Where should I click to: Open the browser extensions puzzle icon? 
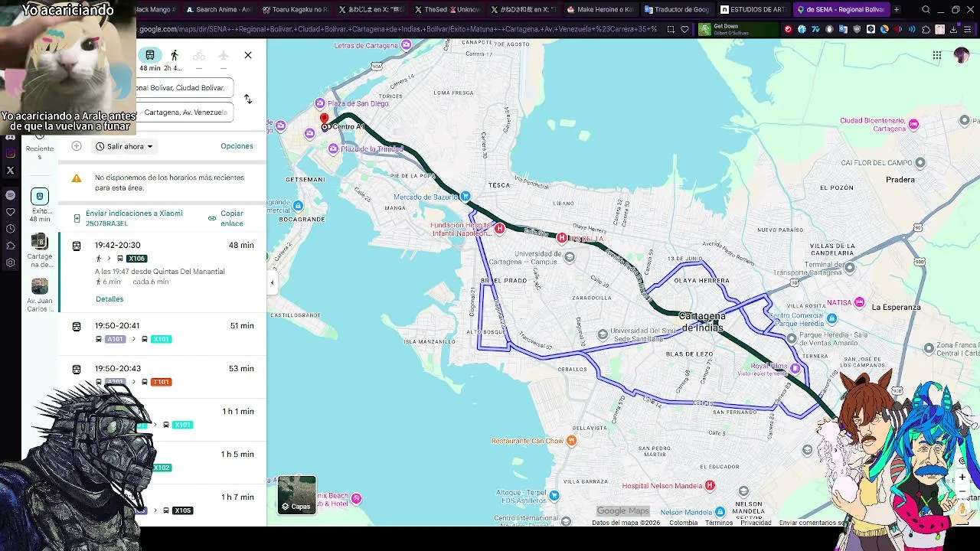click(926, 29)
